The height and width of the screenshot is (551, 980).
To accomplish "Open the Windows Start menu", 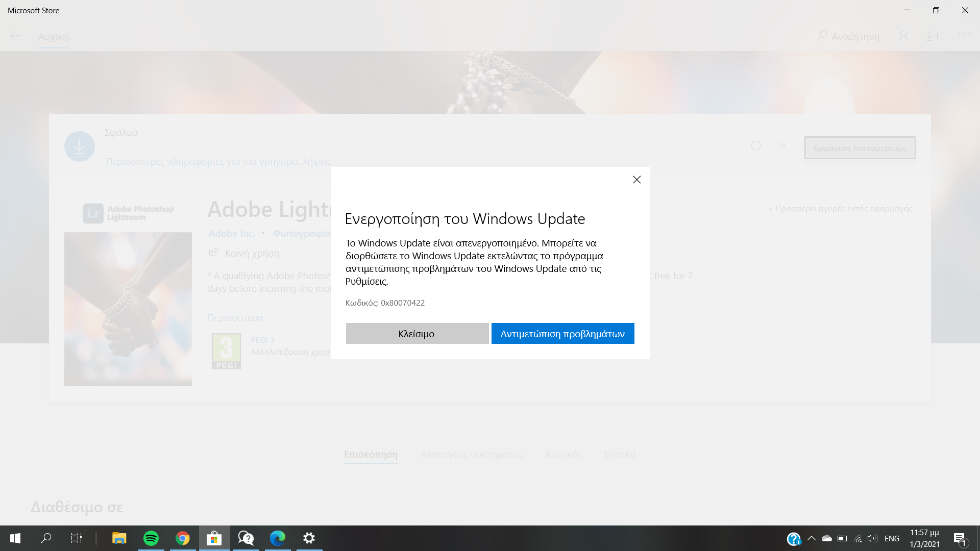I will [x=15, y=538].
